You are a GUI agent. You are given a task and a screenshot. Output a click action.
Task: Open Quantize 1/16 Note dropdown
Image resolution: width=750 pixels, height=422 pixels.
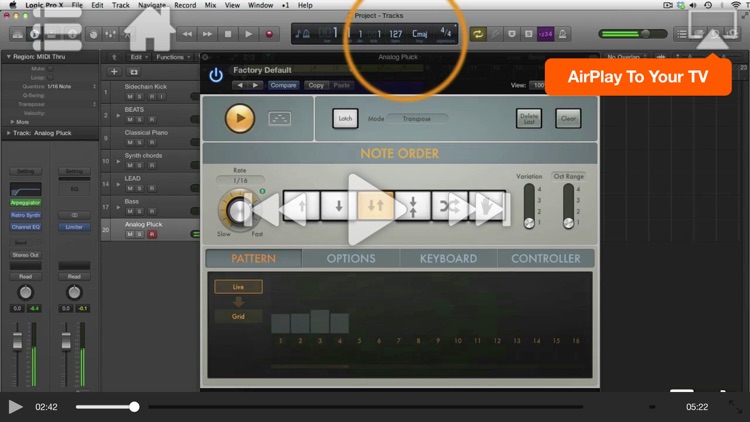tap(71, 87)
